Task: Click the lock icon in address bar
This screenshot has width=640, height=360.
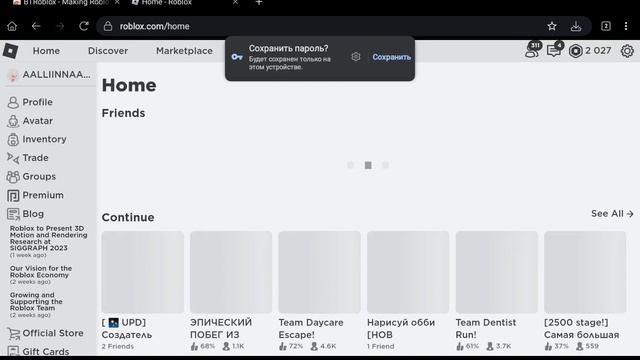Action: point(108,26)
